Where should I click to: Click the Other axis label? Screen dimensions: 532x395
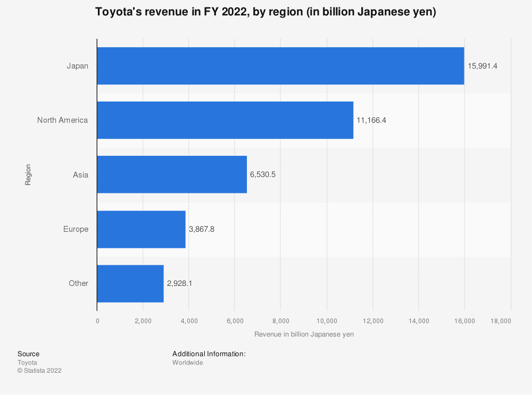click(x=78, y=283)
